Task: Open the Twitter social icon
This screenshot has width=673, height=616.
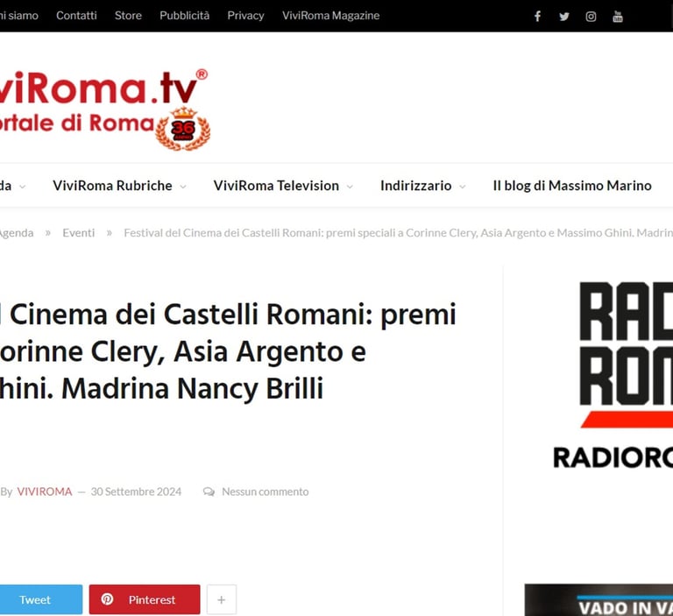Action: pos(564,17)
